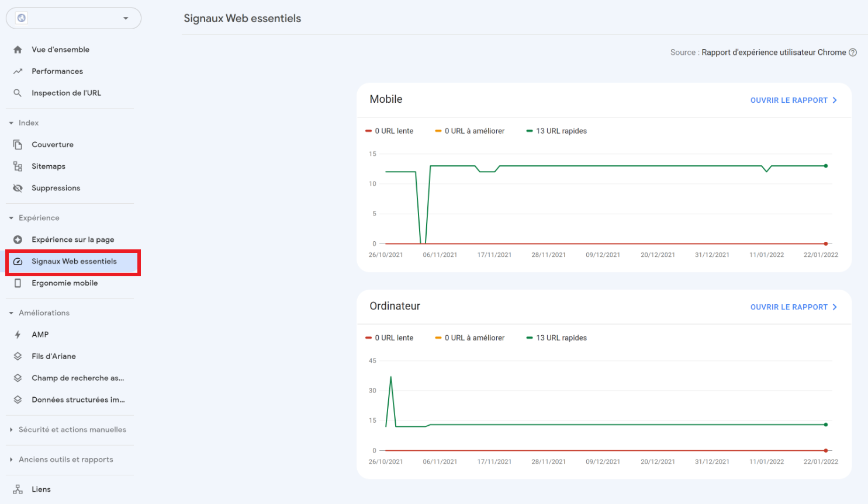Toggle '13 URL rapides' on Mobile chart

[555, 130]
